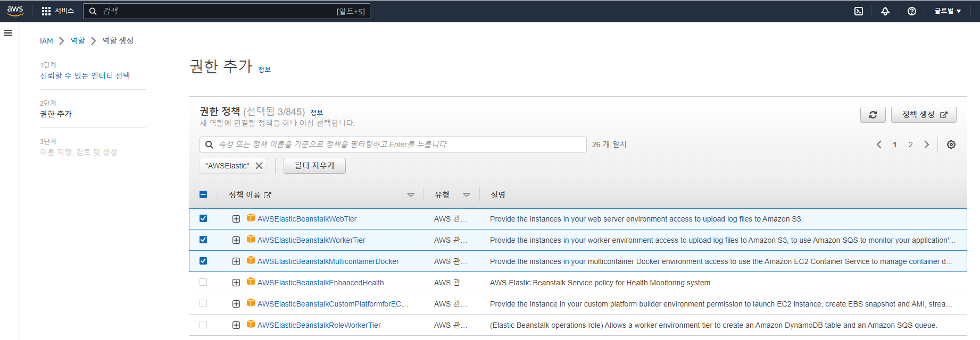Image resolution: width=980 pixels, height=340 pixels.
Task: Open the CloudShell terminal icon
Action: [859, 11]
